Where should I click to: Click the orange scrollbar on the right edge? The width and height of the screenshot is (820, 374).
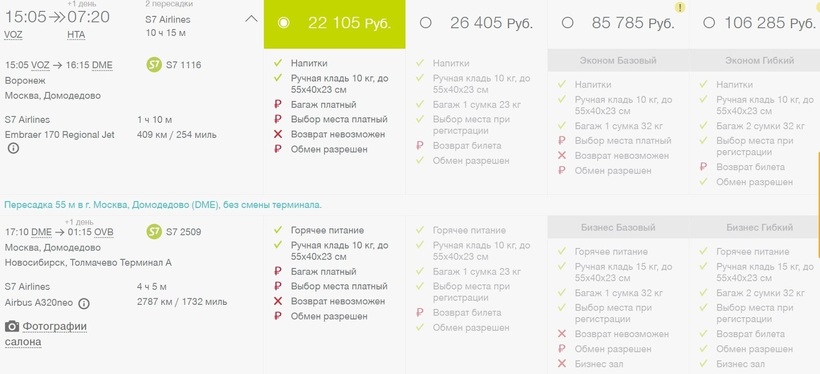tap(818, 205)
